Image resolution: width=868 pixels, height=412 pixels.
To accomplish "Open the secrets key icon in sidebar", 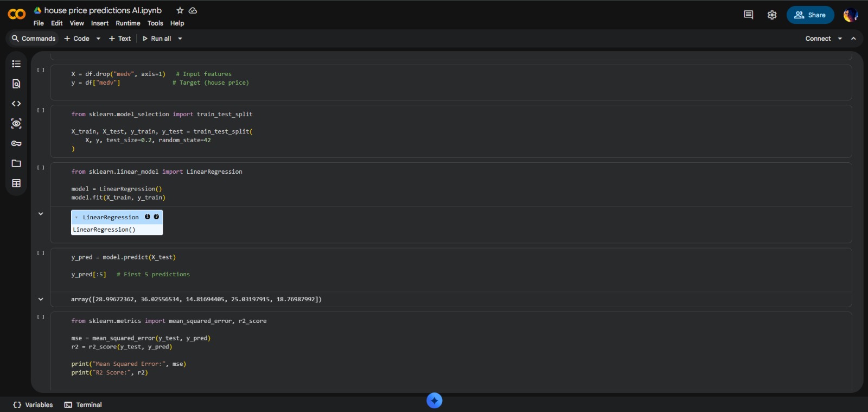I will coord(16,143).
